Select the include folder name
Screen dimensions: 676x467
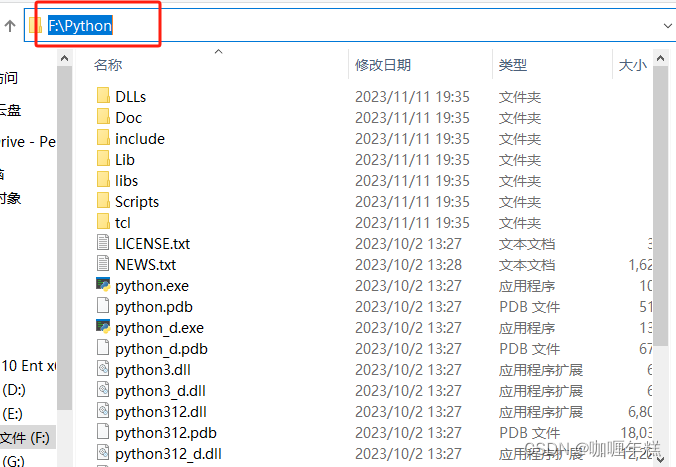140,139
